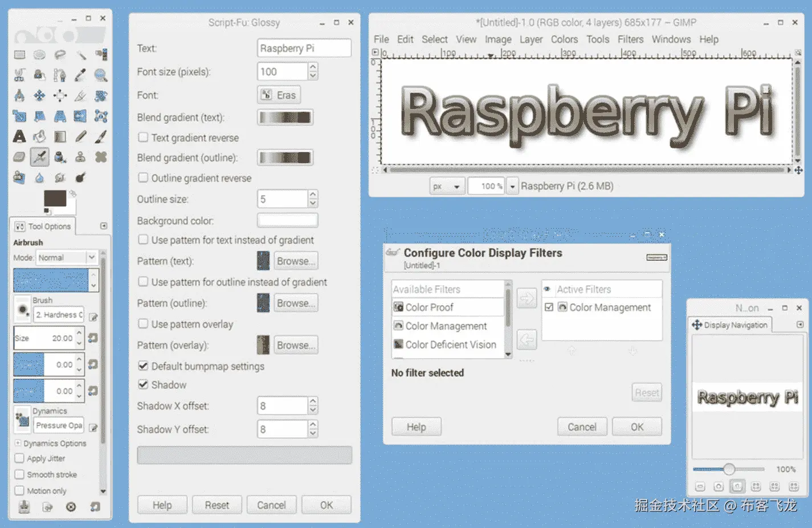
Task: Select the Cage Transform tool
Action: [x=101, y=116]
